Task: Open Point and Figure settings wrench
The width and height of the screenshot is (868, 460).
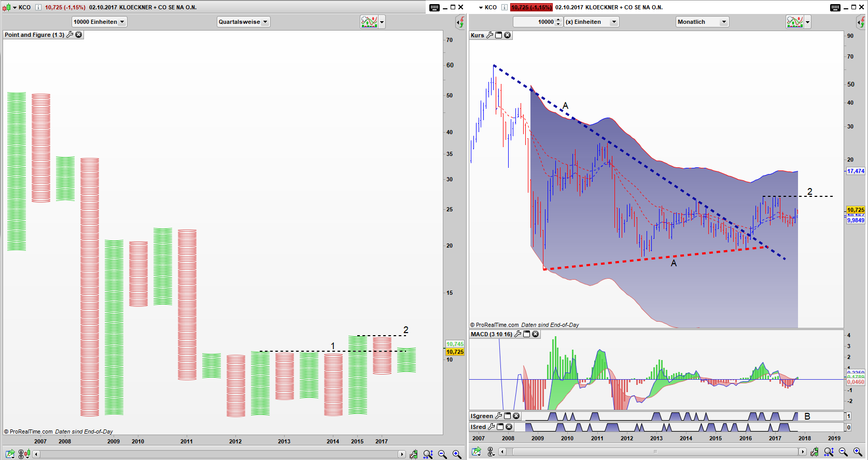Action: (x=70, y=35)
